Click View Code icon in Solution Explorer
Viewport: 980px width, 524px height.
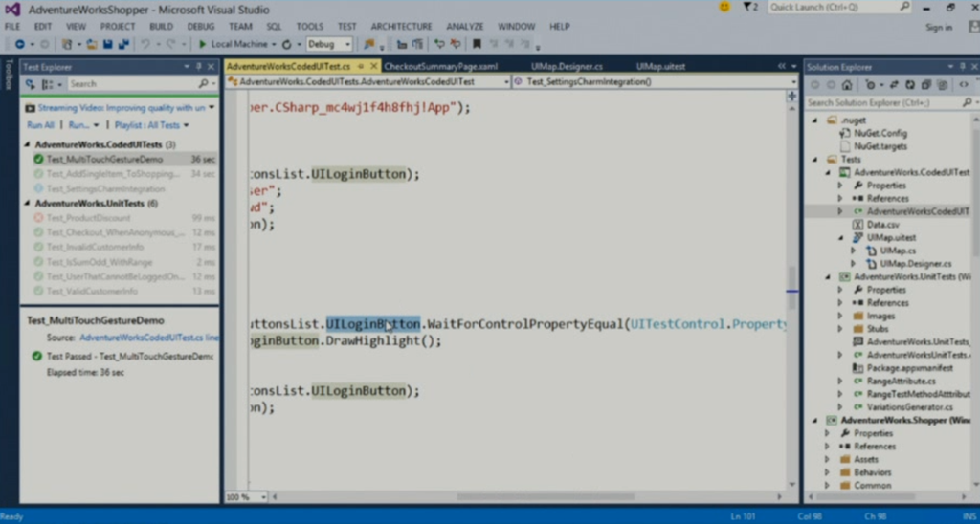(964, 84)
